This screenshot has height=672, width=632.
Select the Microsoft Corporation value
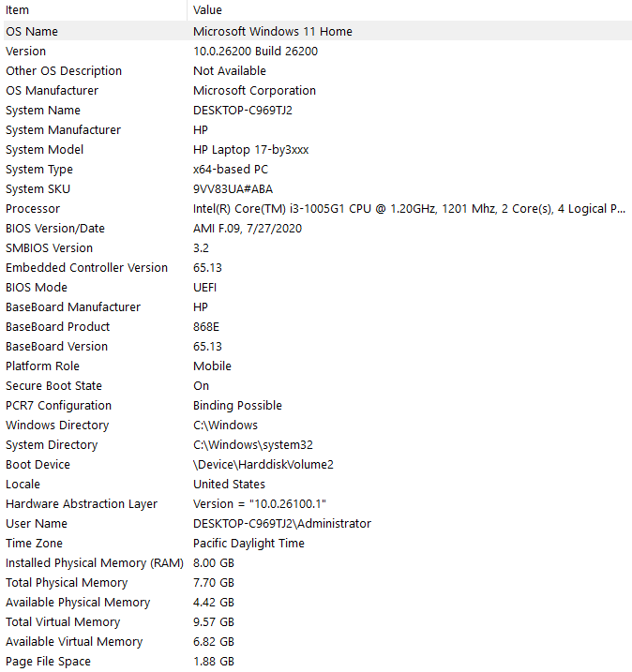click(255, 90)
